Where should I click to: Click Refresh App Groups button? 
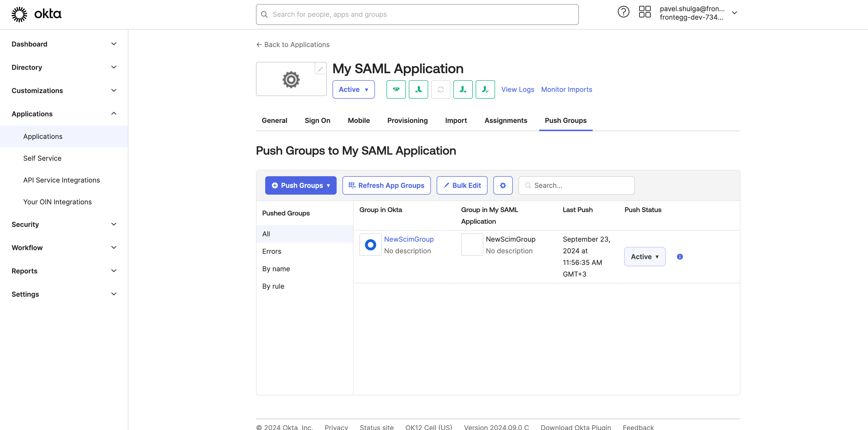point(386,185)
